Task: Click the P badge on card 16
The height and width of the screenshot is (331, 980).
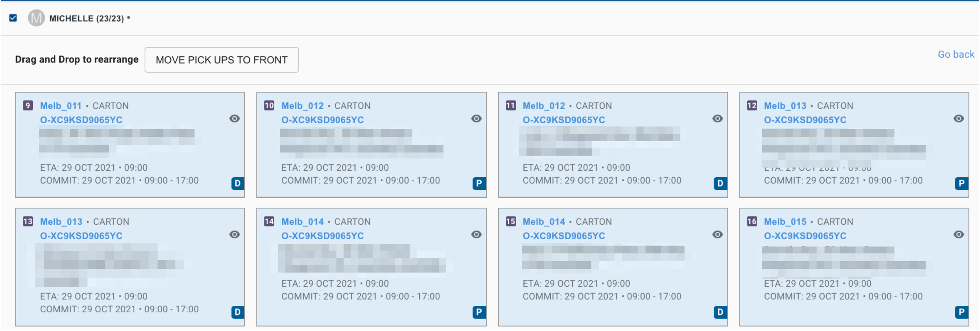Action: pos(961,312)
